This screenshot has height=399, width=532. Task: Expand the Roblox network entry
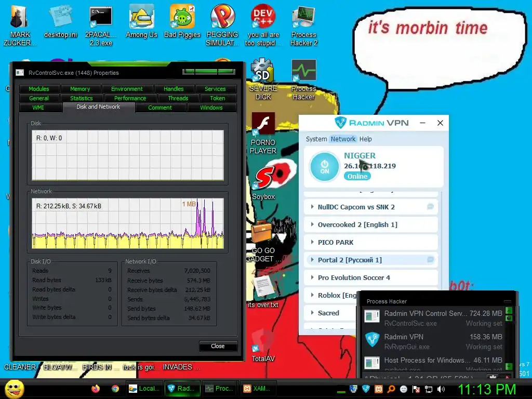point(312,295)
